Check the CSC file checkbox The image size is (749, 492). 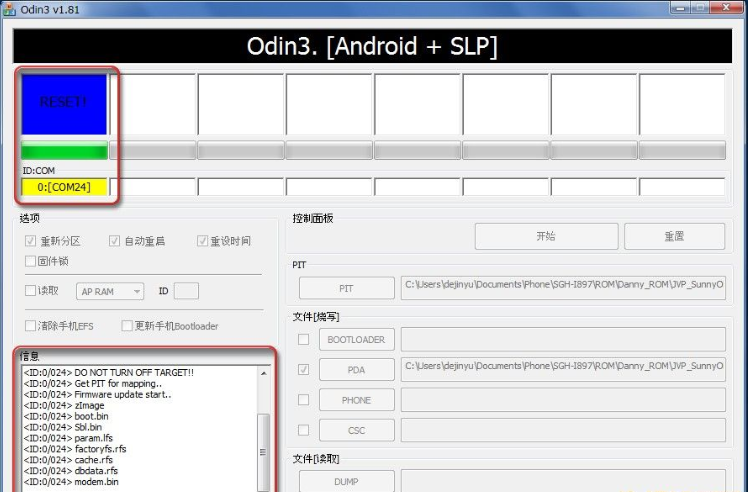coord(303,430)
